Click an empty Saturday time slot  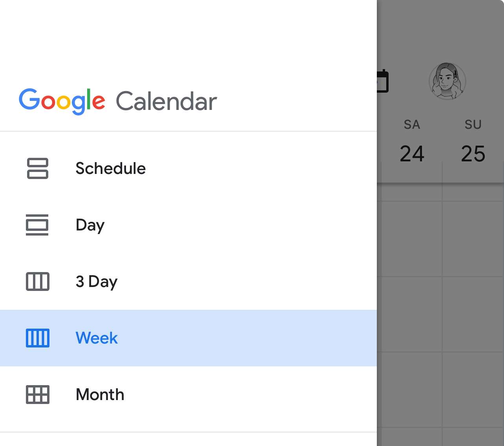[412, 314]
